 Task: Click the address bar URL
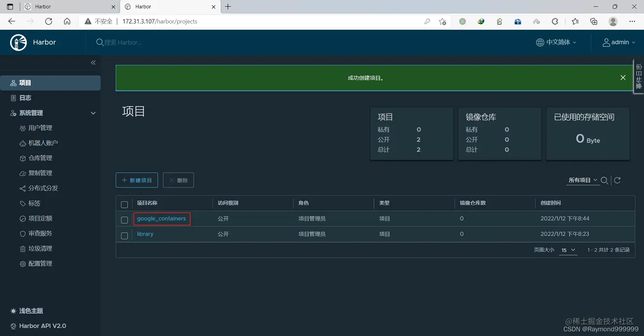tap(160, 21)
